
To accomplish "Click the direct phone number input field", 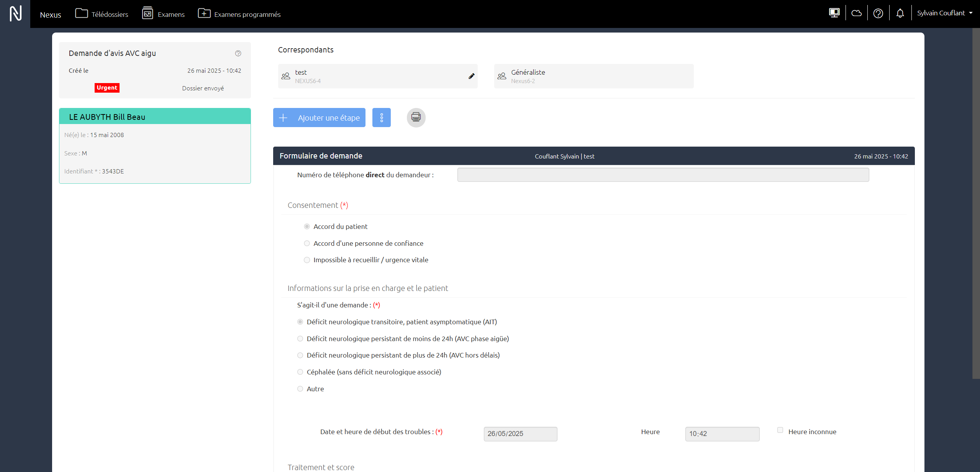I will click(663, 175).
